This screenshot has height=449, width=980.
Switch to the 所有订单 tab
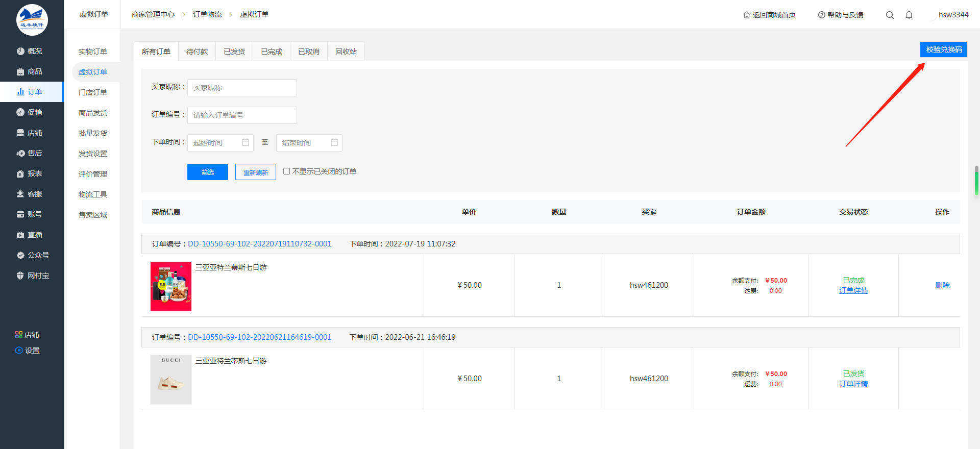point(156,52)
